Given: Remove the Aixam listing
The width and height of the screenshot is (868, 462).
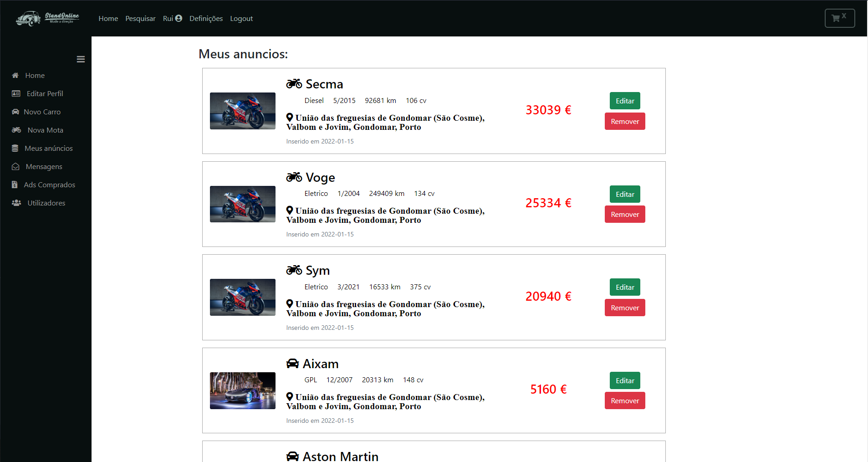Looking at the screenshot, I should point(625,401).
